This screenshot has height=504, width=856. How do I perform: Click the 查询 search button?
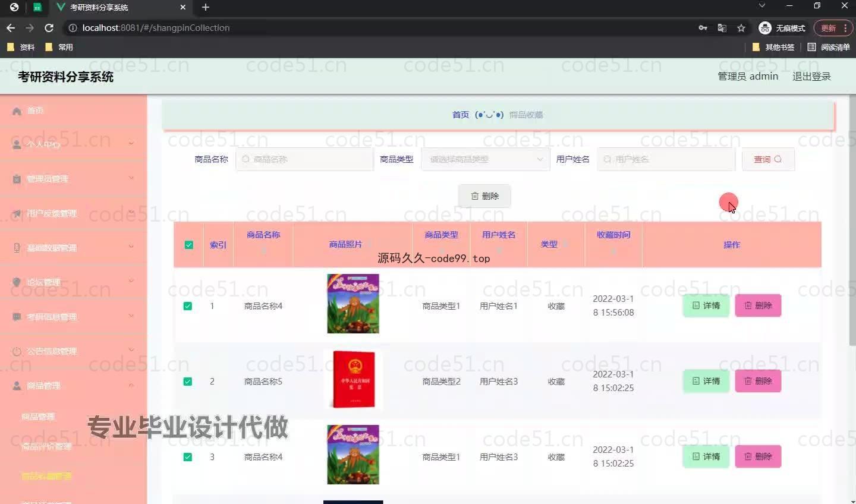point(768,159)
